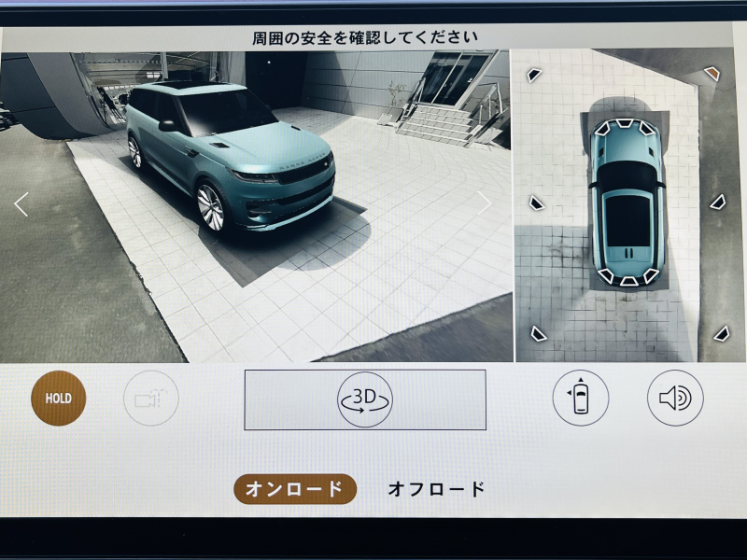Screen dimensions: 747x560
Task: Tap the top-down car model in overhead view
Action: 627,203
